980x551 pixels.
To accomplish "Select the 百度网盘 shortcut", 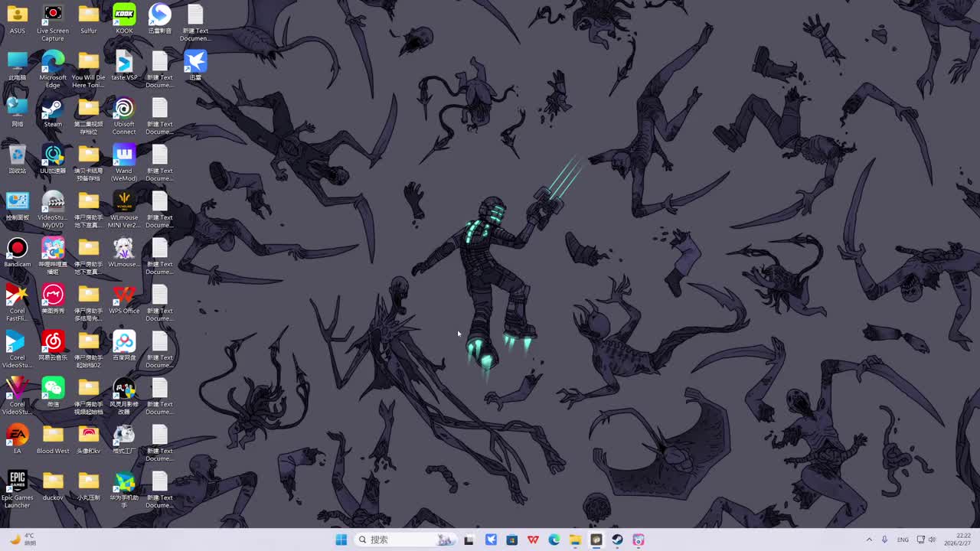I will click(x=124, y=346).
